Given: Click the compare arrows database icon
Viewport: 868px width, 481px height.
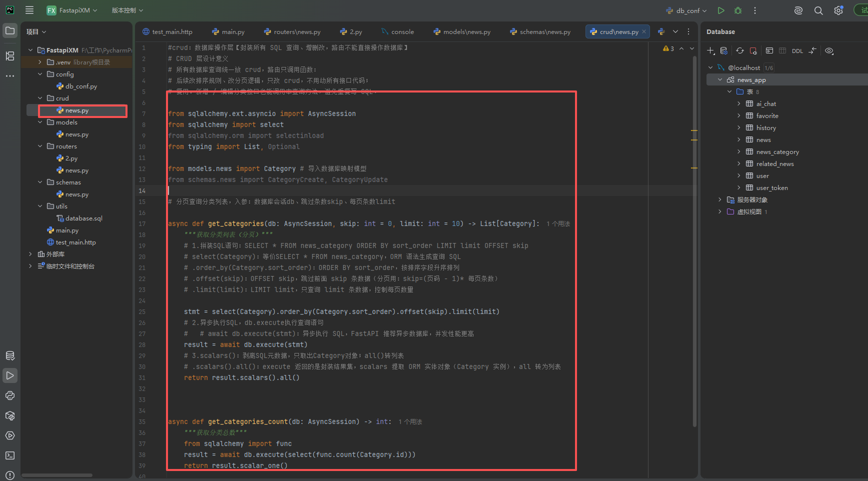Looking at the screenshot, I should (x=812, y=50).
